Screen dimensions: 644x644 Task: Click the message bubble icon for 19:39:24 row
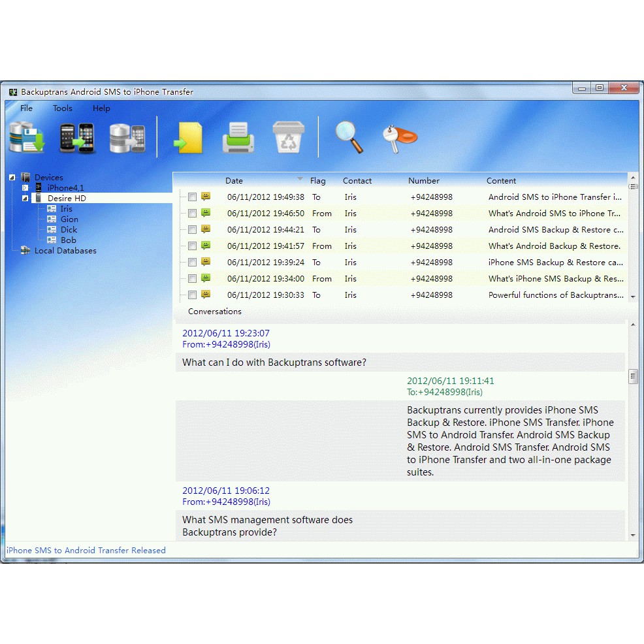tap(206, 262)
